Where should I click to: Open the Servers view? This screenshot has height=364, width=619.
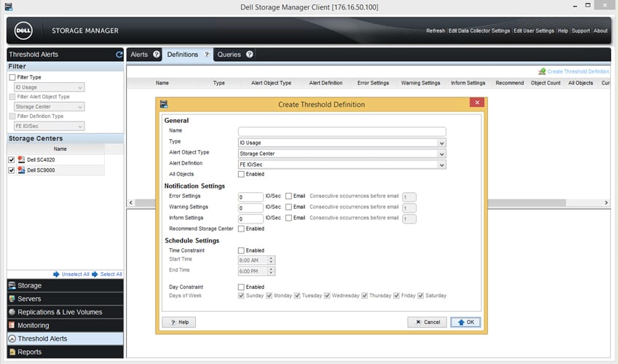(x=65, y=299)
